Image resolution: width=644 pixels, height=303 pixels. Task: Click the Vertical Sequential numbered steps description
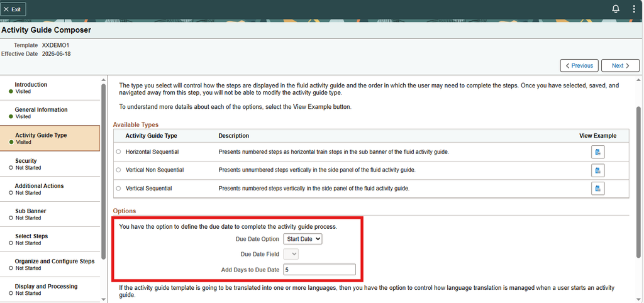click(x=314, y=189)
